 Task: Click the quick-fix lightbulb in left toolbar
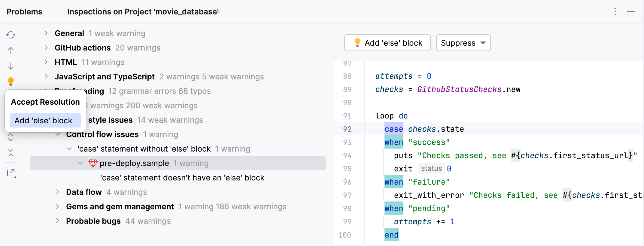(x=11, y=81)
